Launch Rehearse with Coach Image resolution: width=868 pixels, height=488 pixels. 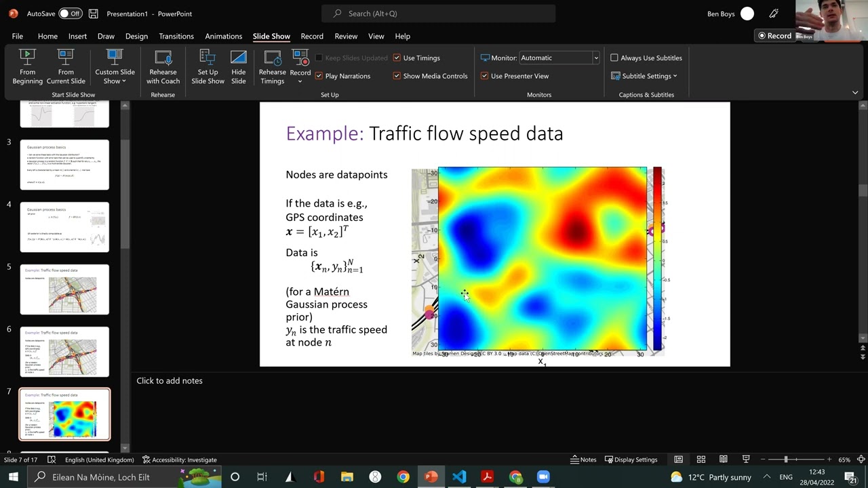coord(163,67)
